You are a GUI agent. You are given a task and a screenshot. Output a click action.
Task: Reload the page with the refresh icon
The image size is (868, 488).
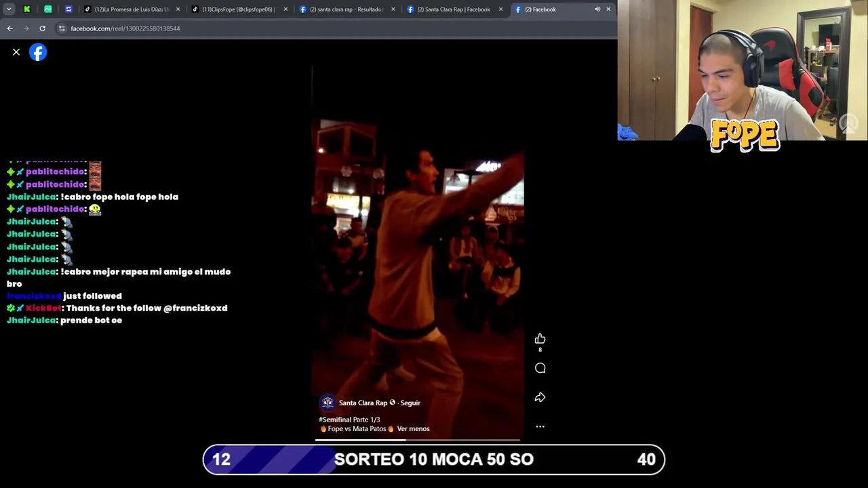(42, 28)
